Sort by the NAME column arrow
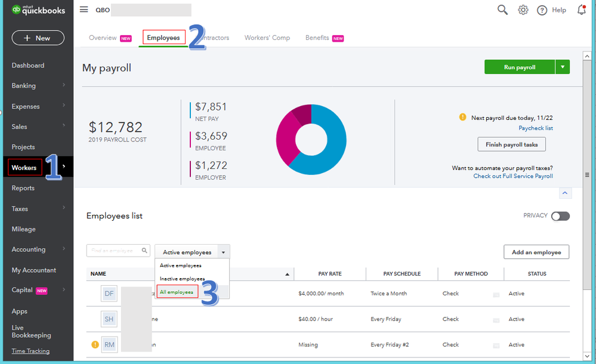 288,274
